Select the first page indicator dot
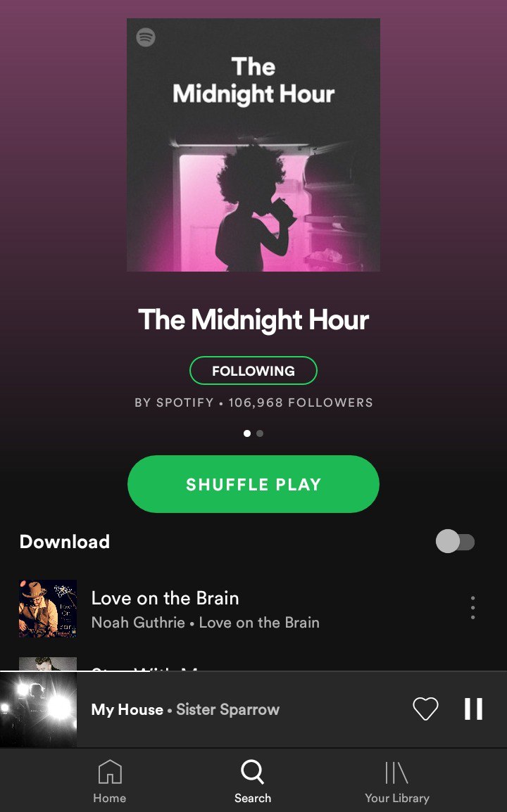 click(x=247, y=433)
